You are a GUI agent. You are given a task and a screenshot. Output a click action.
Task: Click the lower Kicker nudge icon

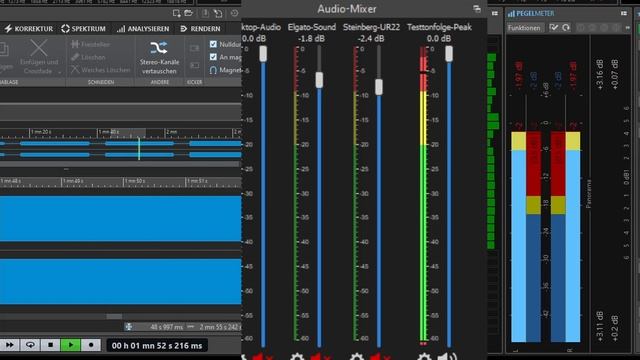click(x=195, y=65)
